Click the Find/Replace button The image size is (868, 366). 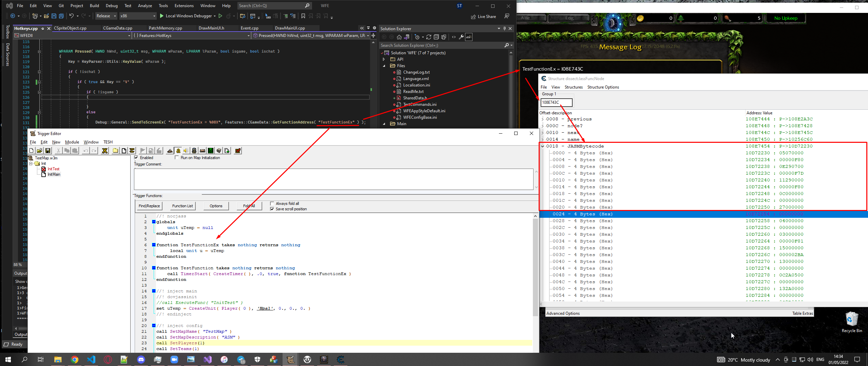149,206
